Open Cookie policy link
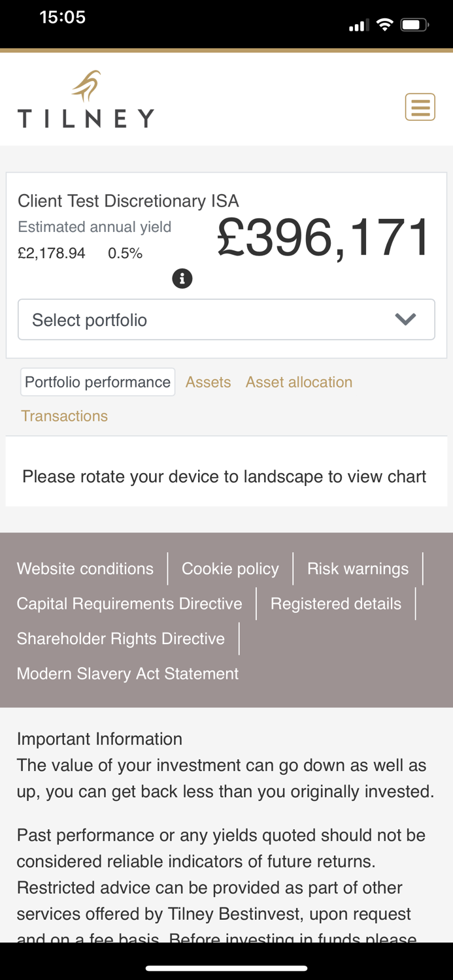The height and width of the screenshot is (980, 453). 230,568
